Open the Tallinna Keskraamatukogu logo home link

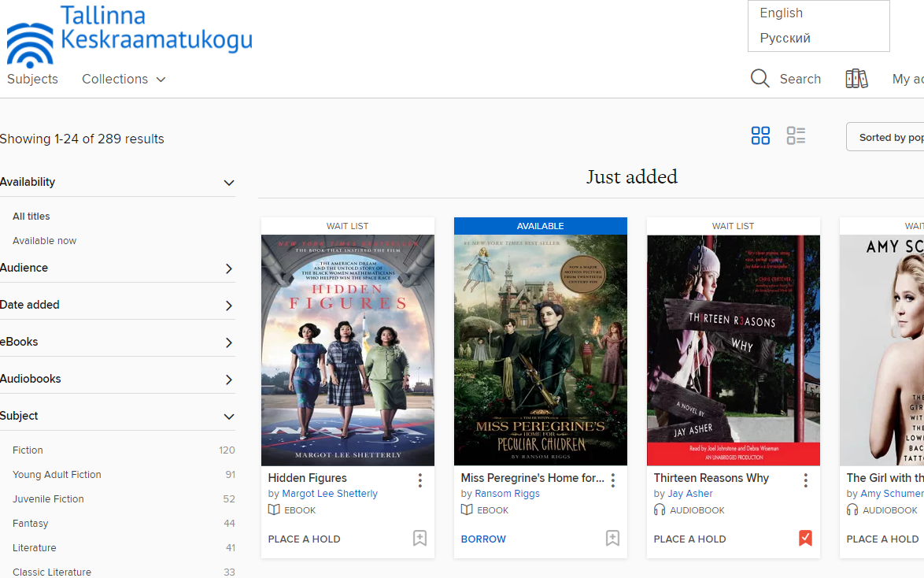click(x=129, y=35)
